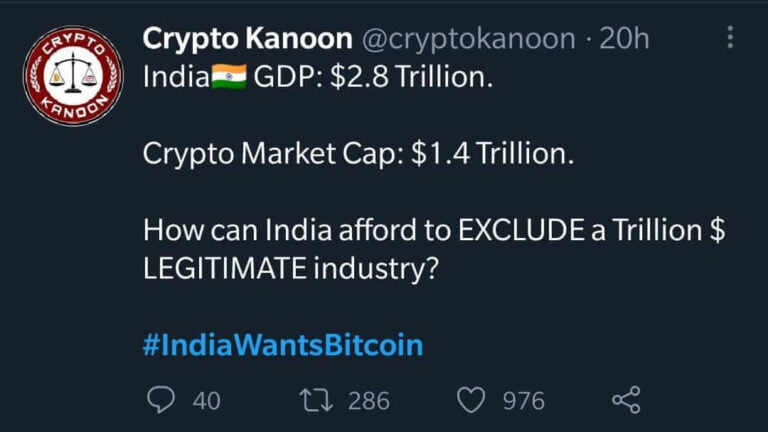The width and height of the screenshot is (768, 432).
Task: Click the like count 976
Action: click(x=523, y=401)
